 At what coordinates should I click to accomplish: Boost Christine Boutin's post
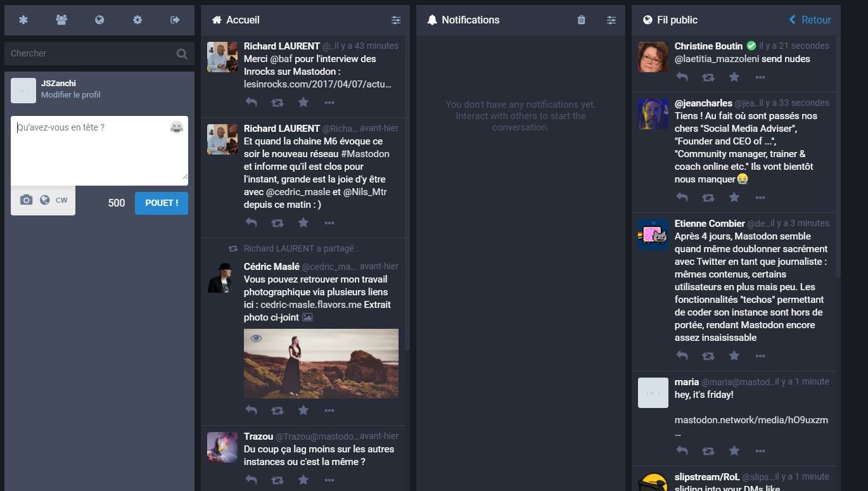708,77
